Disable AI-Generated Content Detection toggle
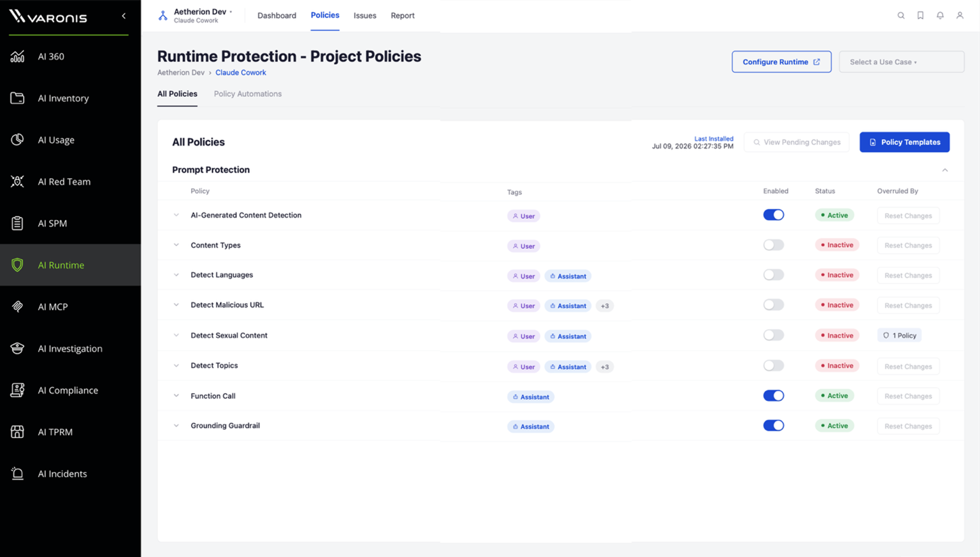 774,215
